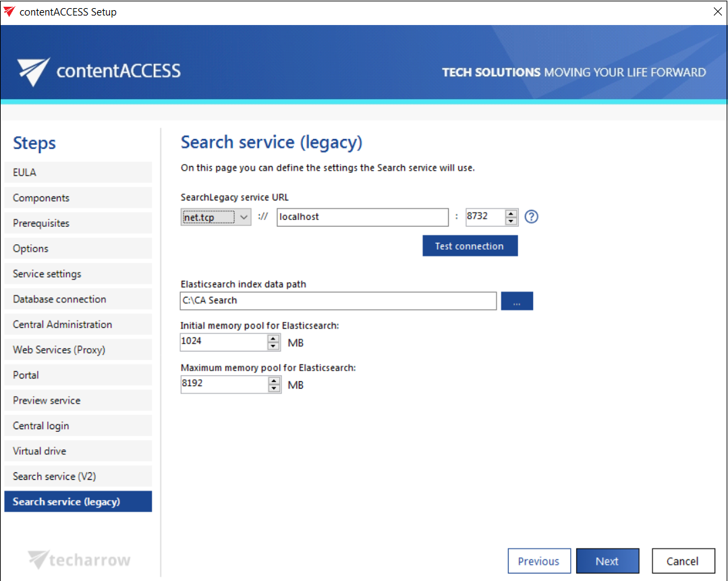The image size is (728, 581).
Task: Browse for Elasticsearch index data path
Action: [517, 301]
